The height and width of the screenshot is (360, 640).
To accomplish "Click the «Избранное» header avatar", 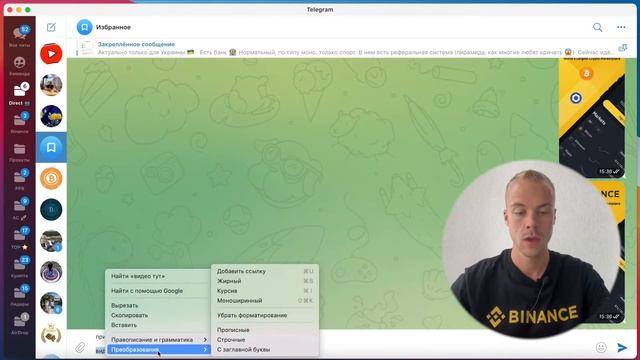I will pyautogui.click(x=84, y=27).
